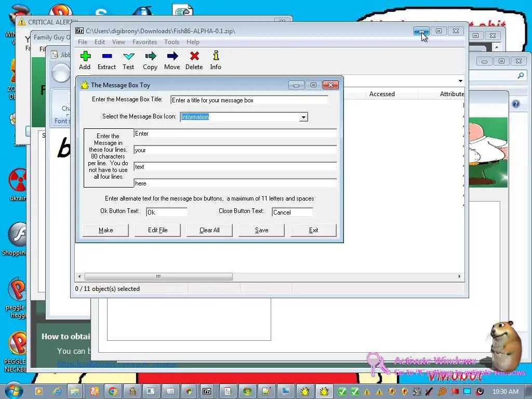532x399 pixels.
Task: Click the Clear All button
Action: pos(209,230)
